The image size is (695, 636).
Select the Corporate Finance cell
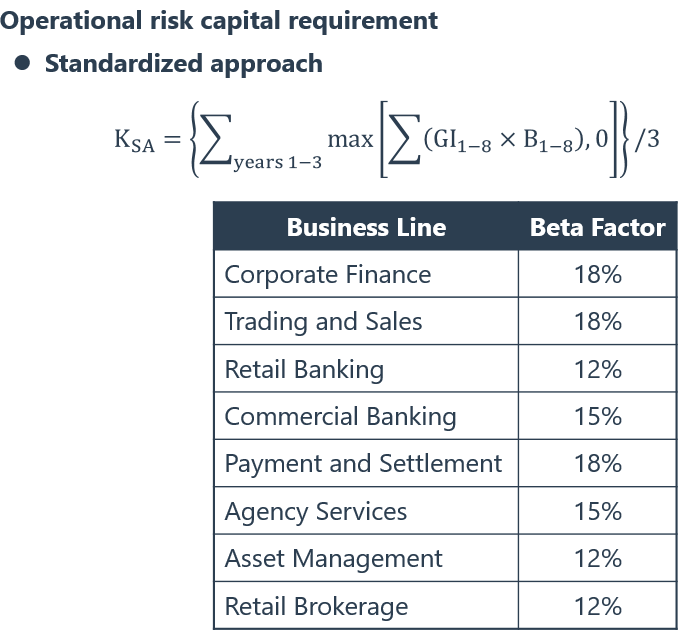[327, 274]
